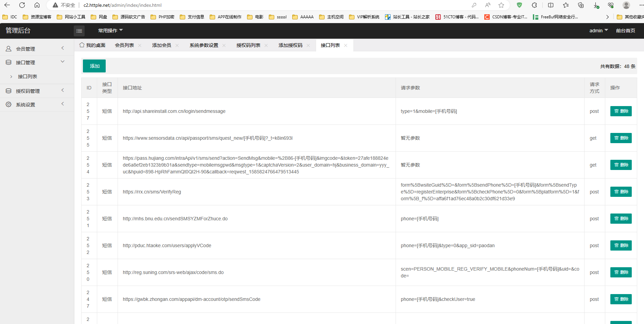Open the browser home page icon

click(37, 5)
